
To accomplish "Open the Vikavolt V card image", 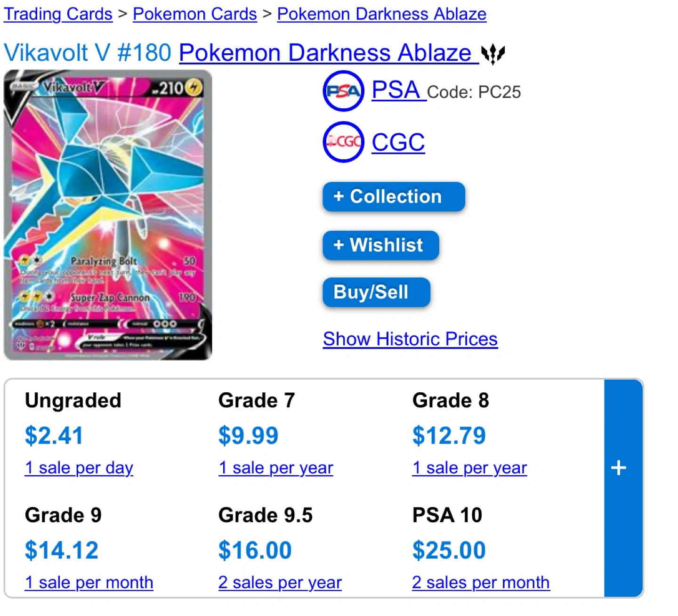I will (x=108, y=215).
